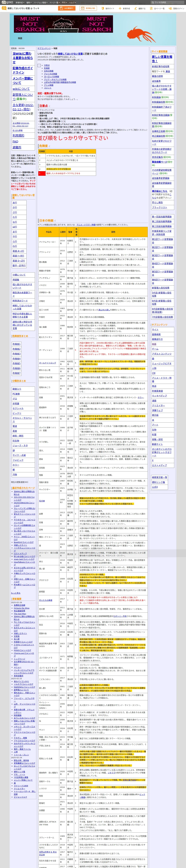186x868 pixels.
Task: Collapse the table of contents box
Action: coord(39,65)
